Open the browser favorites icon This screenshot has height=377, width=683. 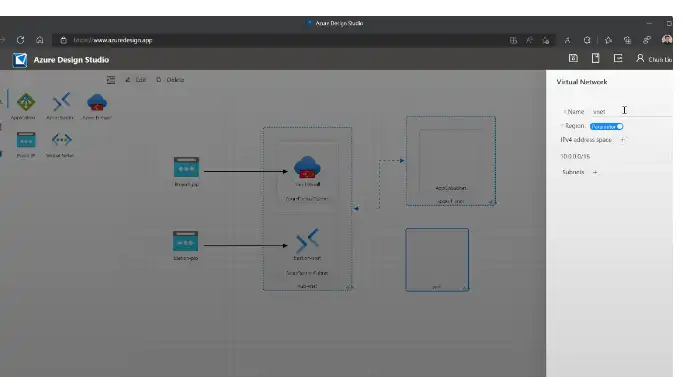coord(609,40)
